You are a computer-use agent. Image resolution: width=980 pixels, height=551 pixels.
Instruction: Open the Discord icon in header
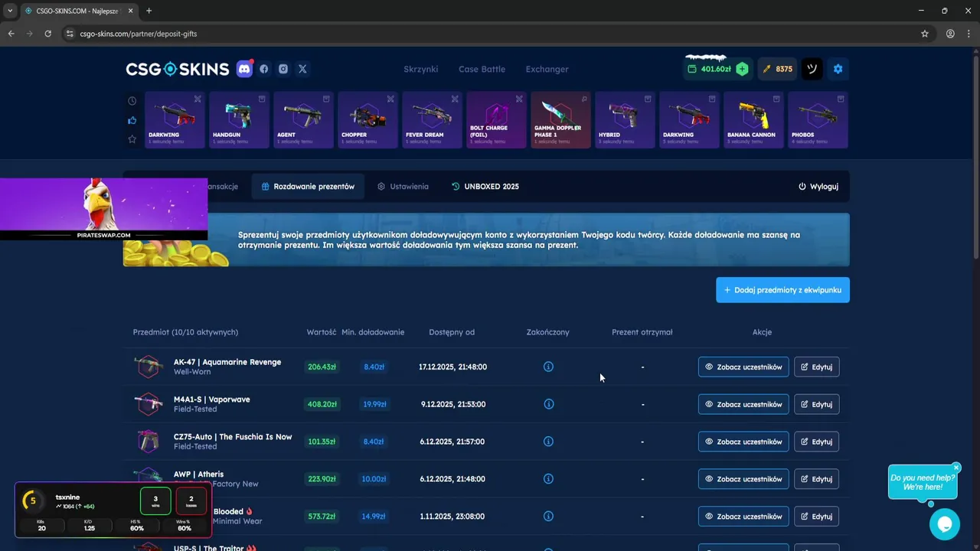click(244, 69)
